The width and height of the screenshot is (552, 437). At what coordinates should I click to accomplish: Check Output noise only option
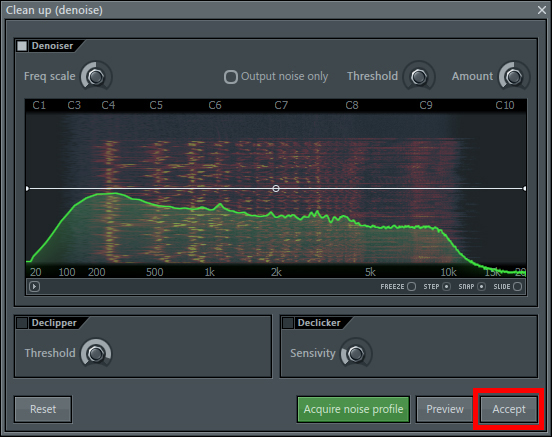pyautogui.click(x=231, y=77)
